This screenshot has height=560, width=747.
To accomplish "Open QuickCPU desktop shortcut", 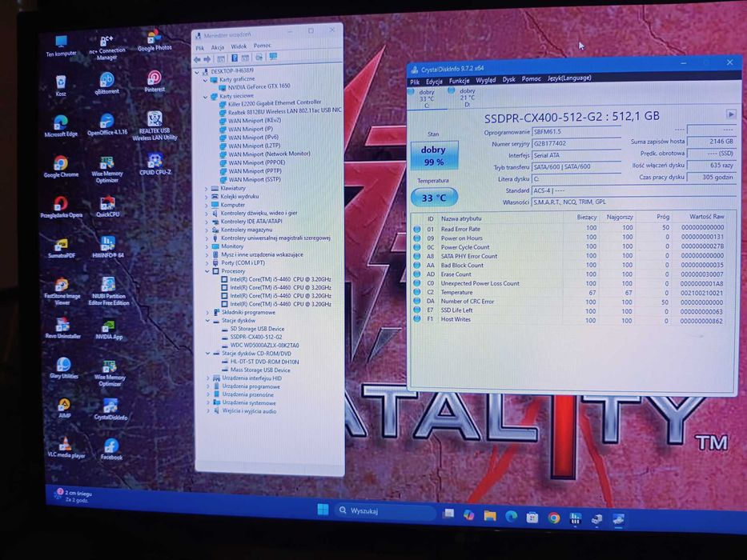I will coord(107,206).
